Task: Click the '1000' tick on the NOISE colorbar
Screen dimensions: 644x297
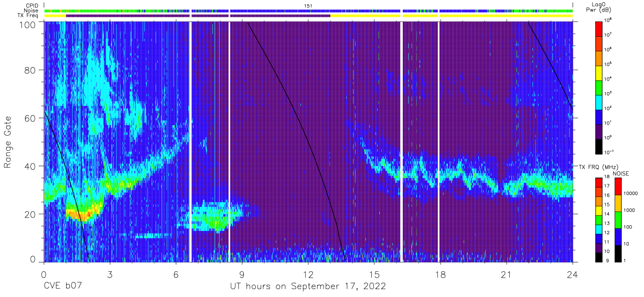Action: pyautogui.click(x=629, y=210)
